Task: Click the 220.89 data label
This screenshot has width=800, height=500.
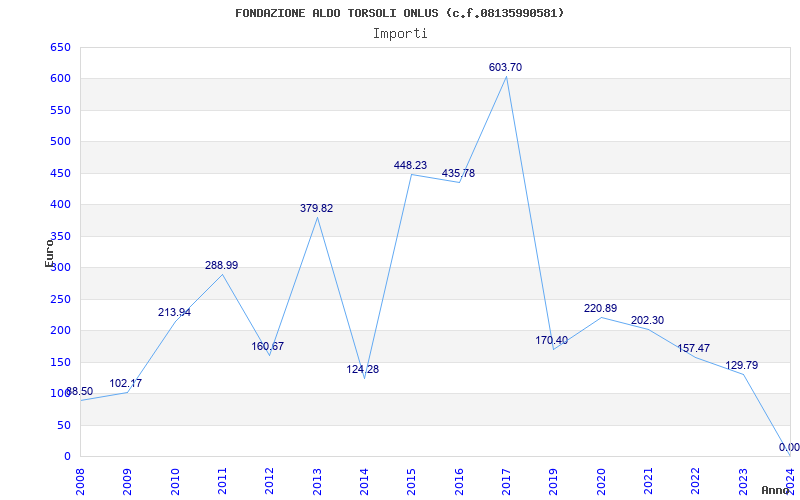Action: coord(601,308)
